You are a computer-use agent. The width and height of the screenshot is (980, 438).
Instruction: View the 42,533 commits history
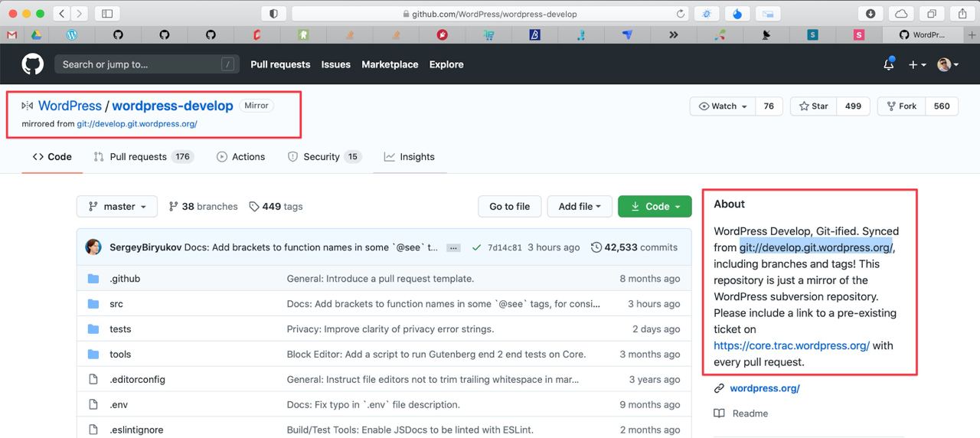[634, 247]
